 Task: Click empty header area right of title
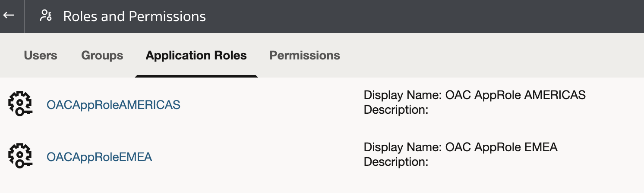tap(423, 16)
